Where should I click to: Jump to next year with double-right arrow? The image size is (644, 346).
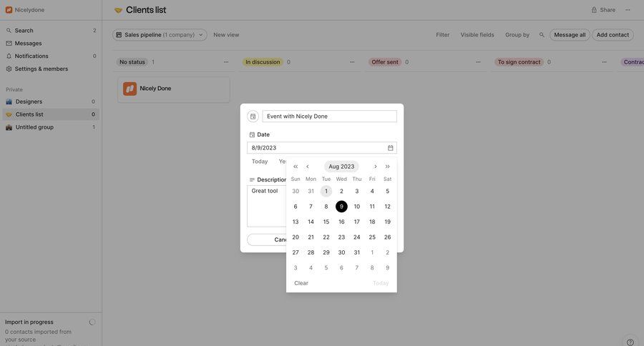point(388,167)
